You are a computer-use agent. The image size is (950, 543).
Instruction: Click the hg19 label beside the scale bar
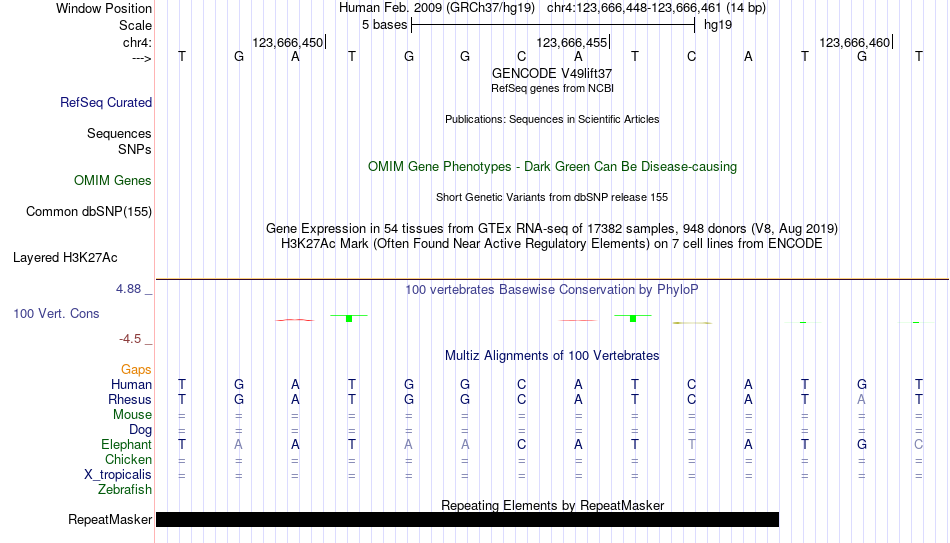tap(718, 25)
